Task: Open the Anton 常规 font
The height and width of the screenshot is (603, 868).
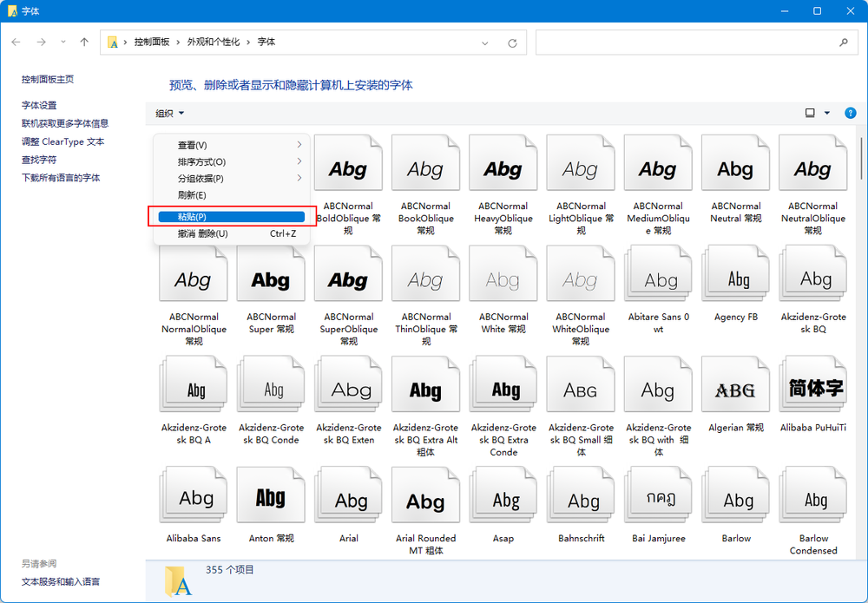Action: [271, 495]
